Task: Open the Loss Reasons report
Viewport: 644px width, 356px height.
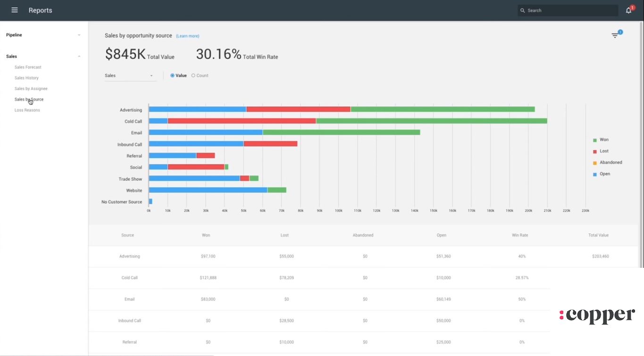Action: click(x=27, y=110)
